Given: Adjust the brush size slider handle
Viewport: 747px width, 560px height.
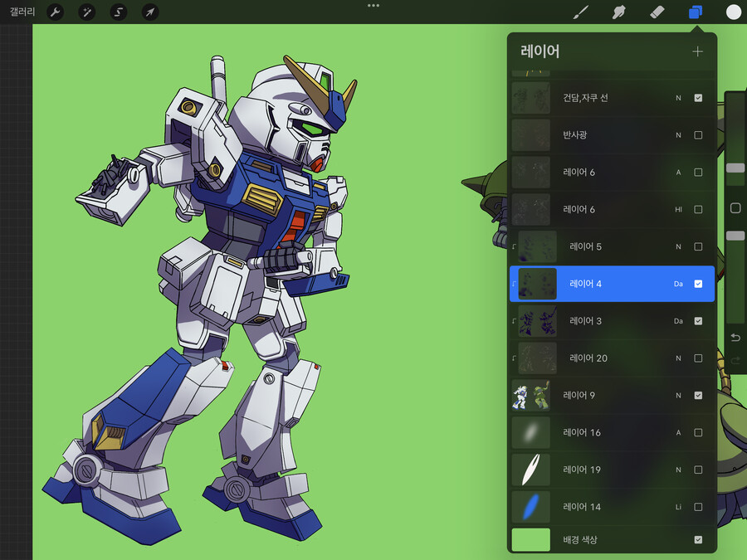Looking at the screenshot, I should pos(735,168).
